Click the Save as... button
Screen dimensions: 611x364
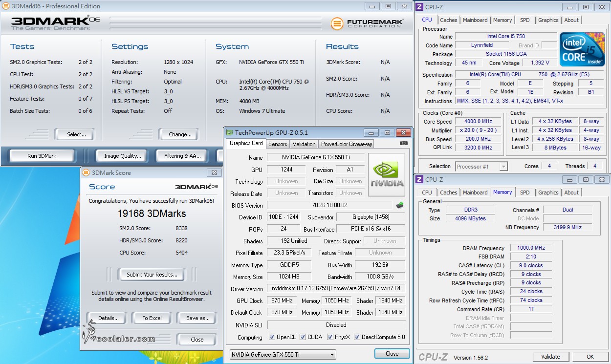(197, 318)
